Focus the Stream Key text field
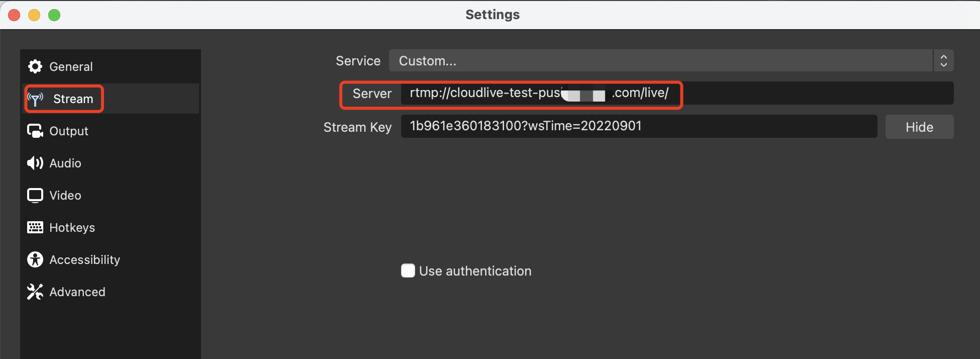The image size is (980, 359). pyautogui.click(x=639, y=126)
